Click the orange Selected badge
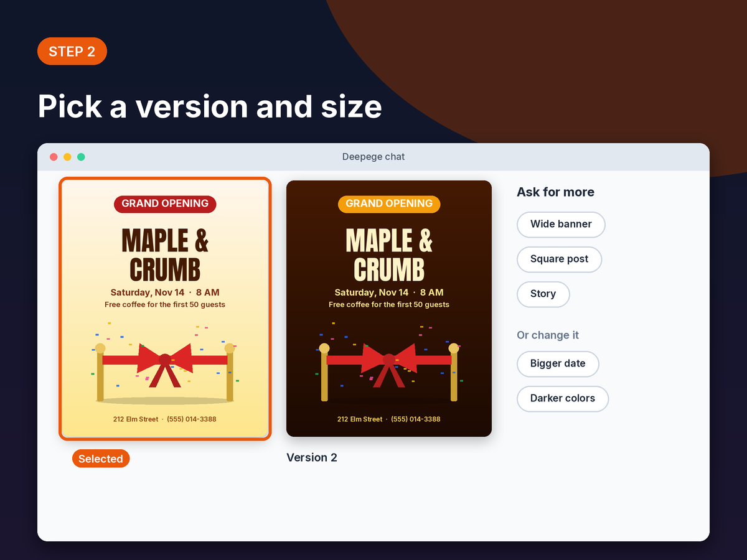The image size is (747, 560). (x=101, y=459)
